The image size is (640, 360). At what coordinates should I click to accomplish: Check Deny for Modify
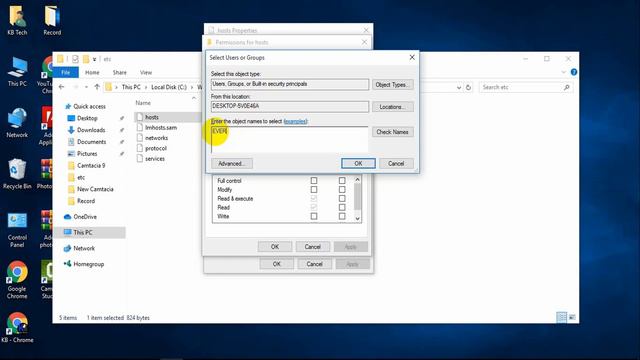point(342,189)
